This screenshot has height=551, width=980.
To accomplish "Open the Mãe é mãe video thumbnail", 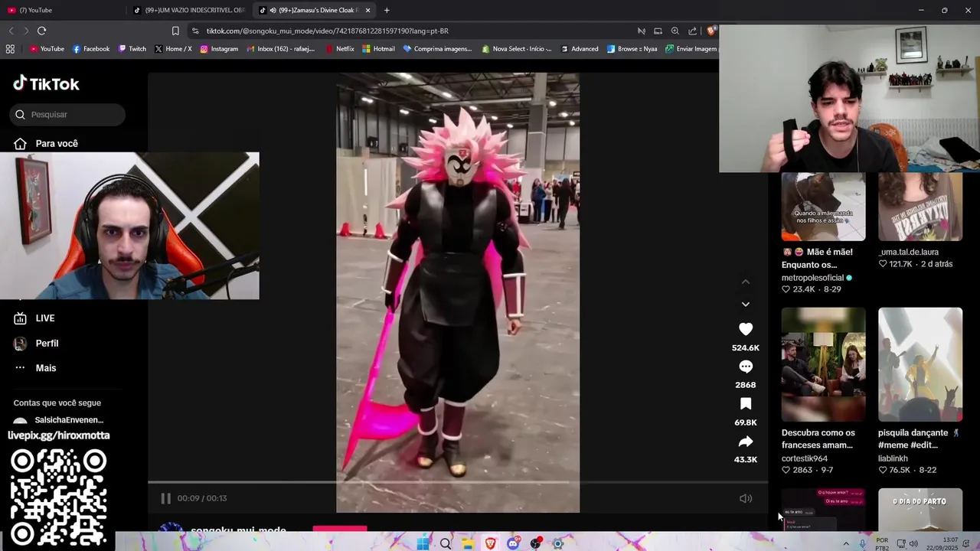I will point(823,207).
